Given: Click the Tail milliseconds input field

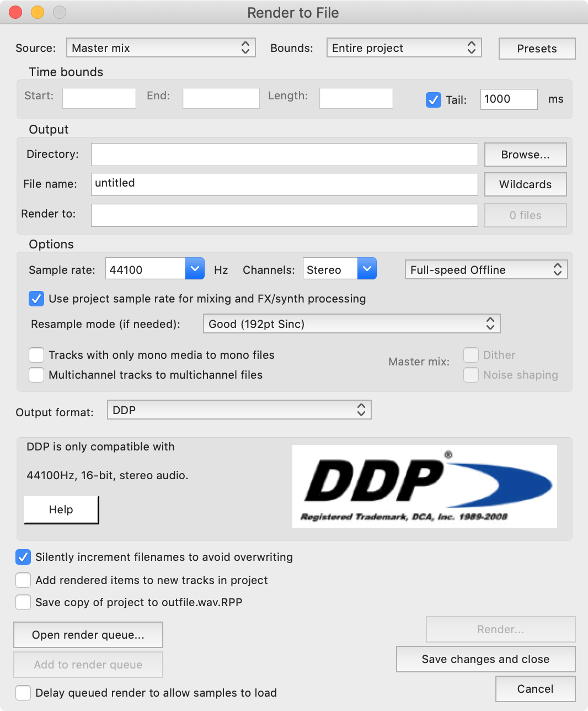Looking at the screenshot, I should tap(508, 99).
